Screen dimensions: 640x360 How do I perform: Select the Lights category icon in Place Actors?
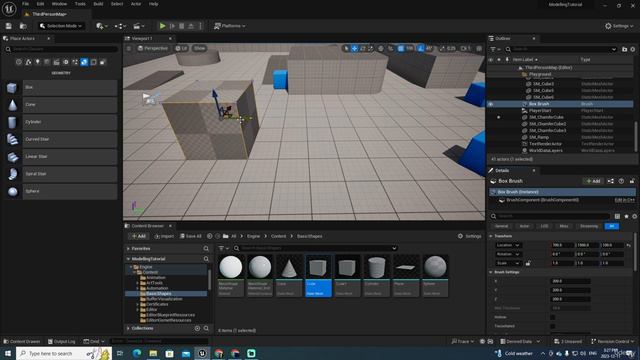click(x=38, y=62)
